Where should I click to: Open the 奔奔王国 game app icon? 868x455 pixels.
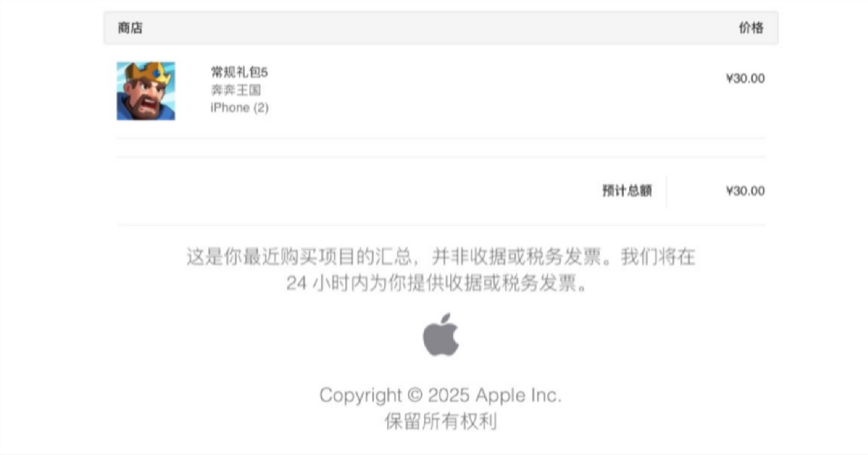click(146, 91)
